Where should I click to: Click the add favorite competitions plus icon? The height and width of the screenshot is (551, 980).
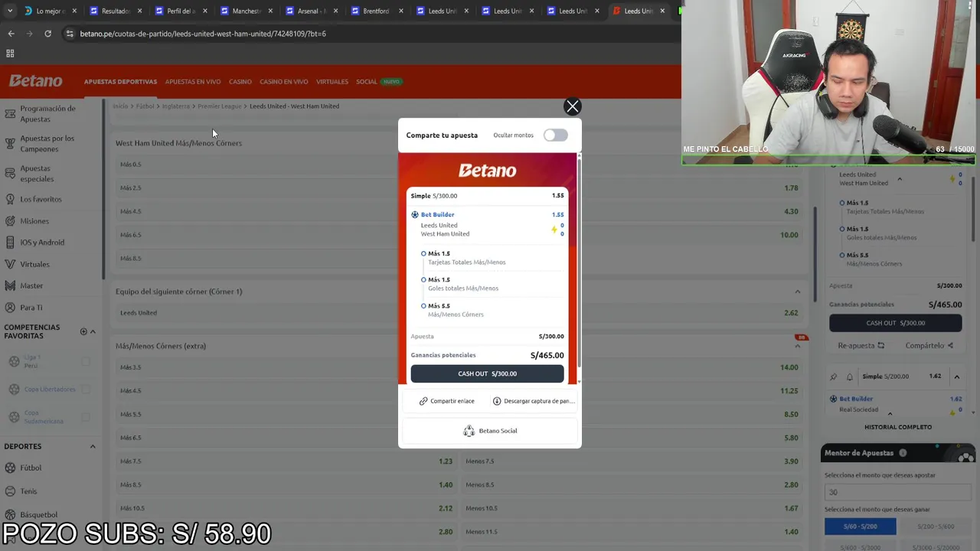[x=83, y=331]
